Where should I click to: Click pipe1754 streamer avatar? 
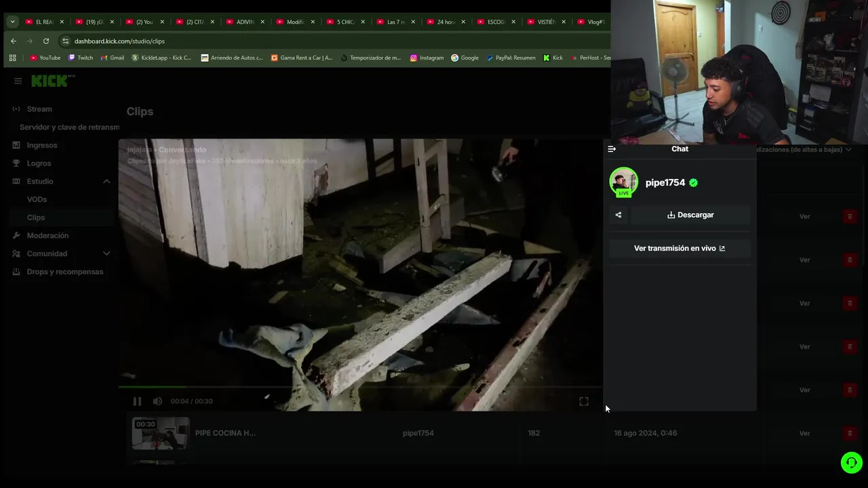click(623, 182)
